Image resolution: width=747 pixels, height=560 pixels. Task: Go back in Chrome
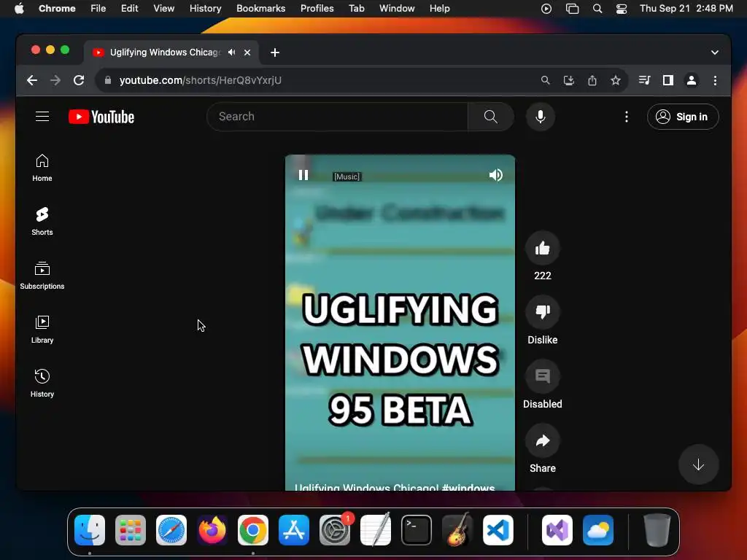pos(32,80)
